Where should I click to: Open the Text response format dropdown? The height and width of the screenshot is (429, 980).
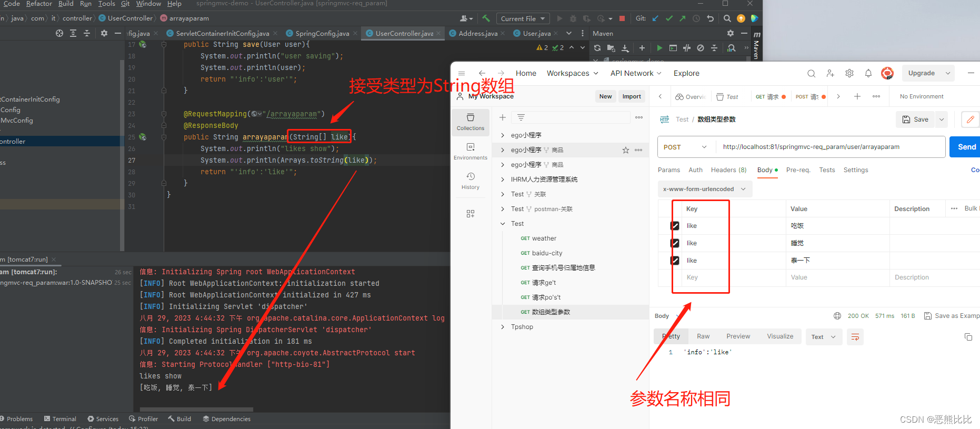pos(824,337)
